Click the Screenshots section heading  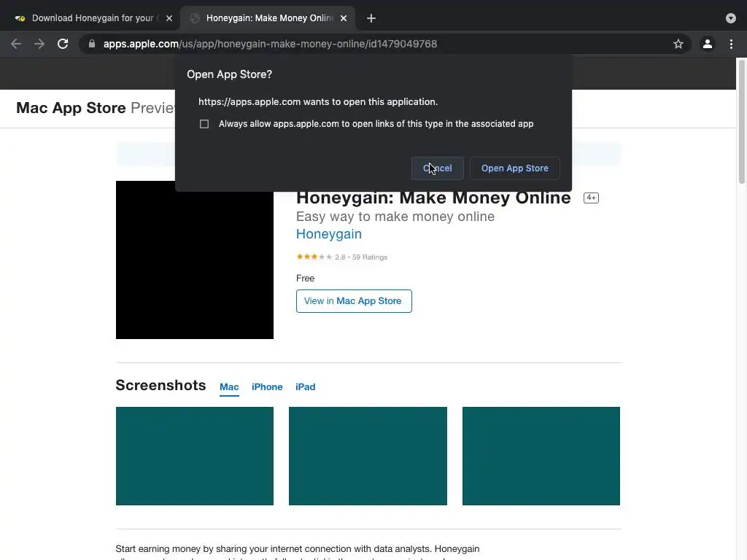tap(160, 385)
